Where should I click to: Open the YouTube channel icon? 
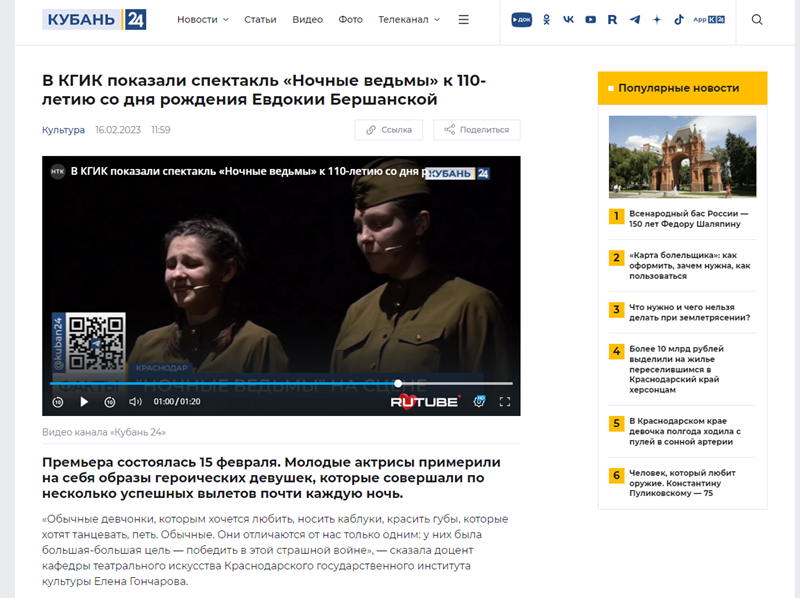point(590,20)
